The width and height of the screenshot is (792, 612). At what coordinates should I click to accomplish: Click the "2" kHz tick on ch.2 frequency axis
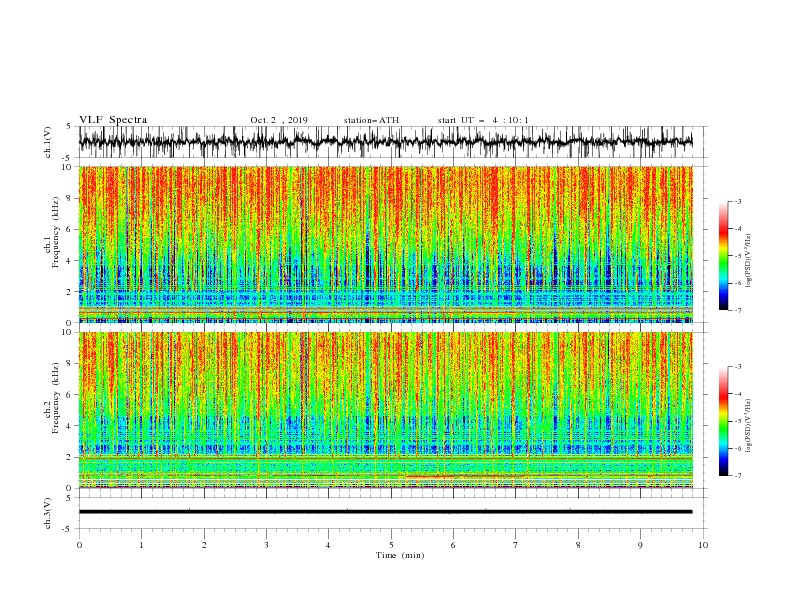[70, 457]
